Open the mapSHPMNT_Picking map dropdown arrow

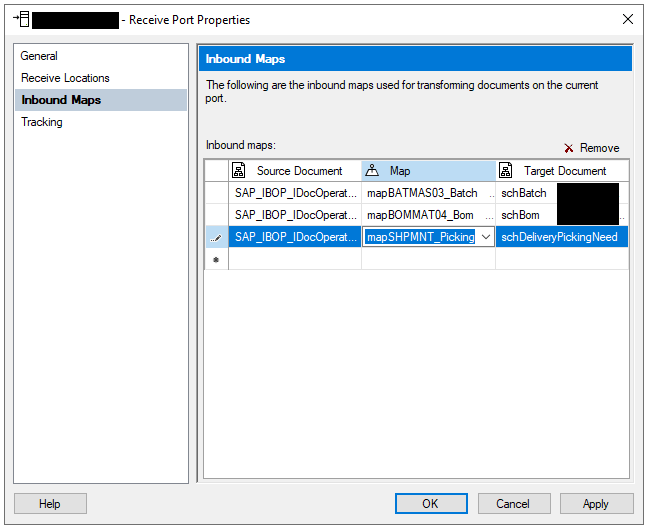pyautogui.click(x=486, y=237)
